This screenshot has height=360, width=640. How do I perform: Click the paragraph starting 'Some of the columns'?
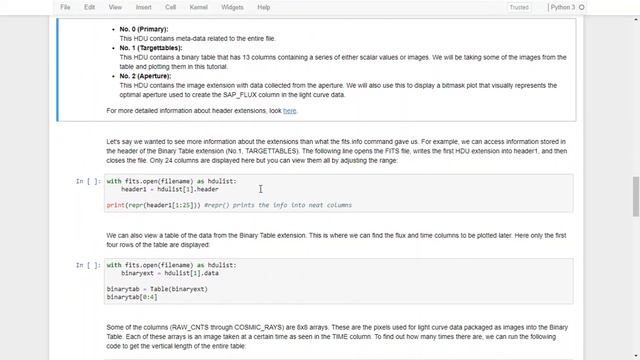337,337
